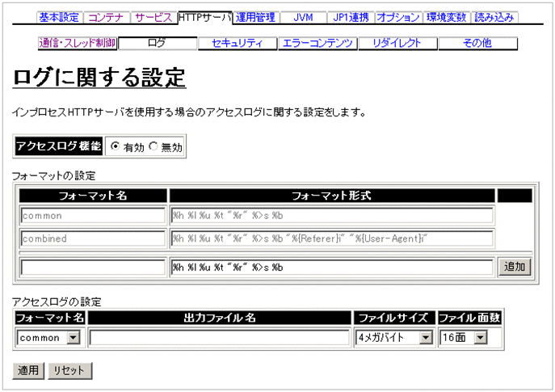Go to the 環境変数 tab
Viewport: 555px width, 392px height.
click(446, 17)
